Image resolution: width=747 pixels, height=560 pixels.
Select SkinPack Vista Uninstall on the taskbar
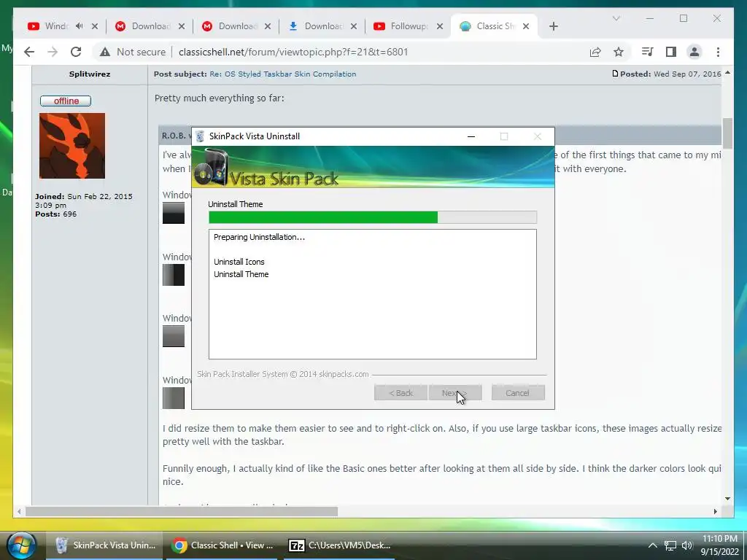(x=106, y=545)
